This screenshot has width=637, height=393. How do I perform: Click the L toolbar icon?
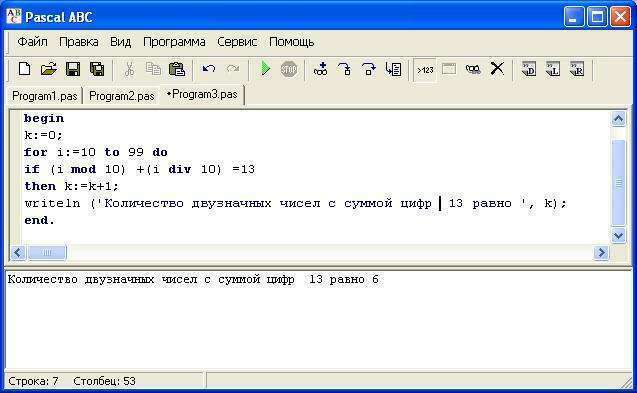click(x=553, y=69)
